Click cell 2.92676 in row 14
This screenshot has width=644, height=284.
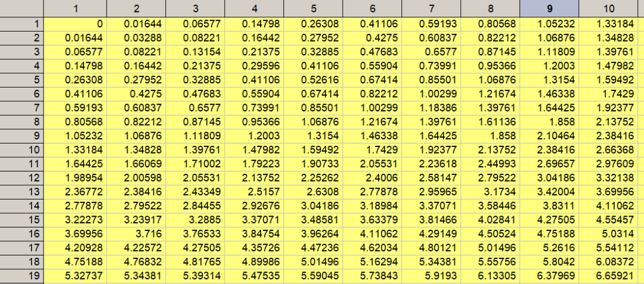[x=254, y=206]
